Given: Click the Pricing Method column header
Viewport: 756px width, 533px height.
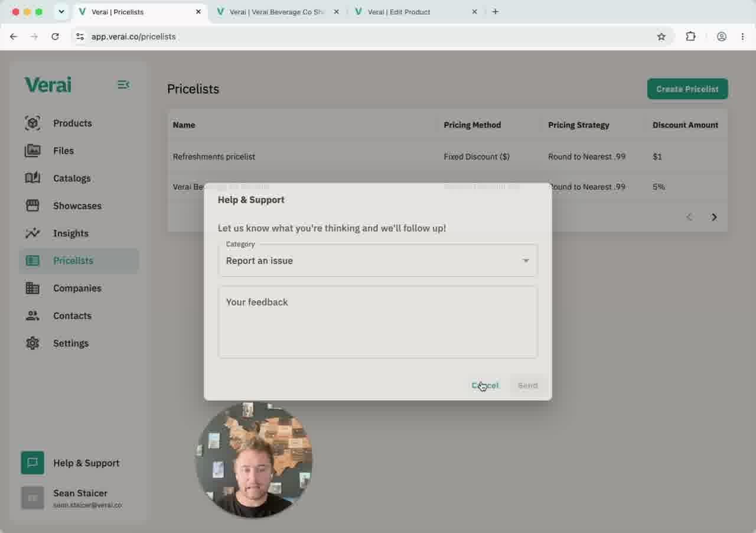Looking at the screenshot, I should click(472, 125).
